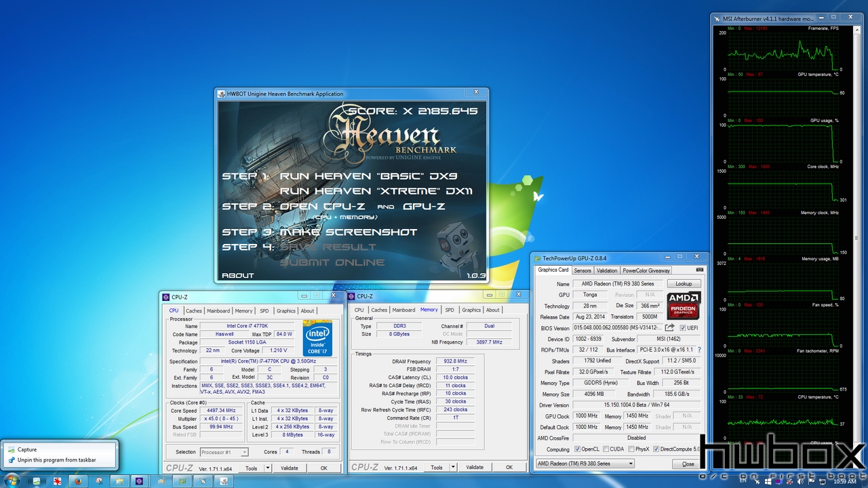Open the file explorer folder taskbar icon

119,481
